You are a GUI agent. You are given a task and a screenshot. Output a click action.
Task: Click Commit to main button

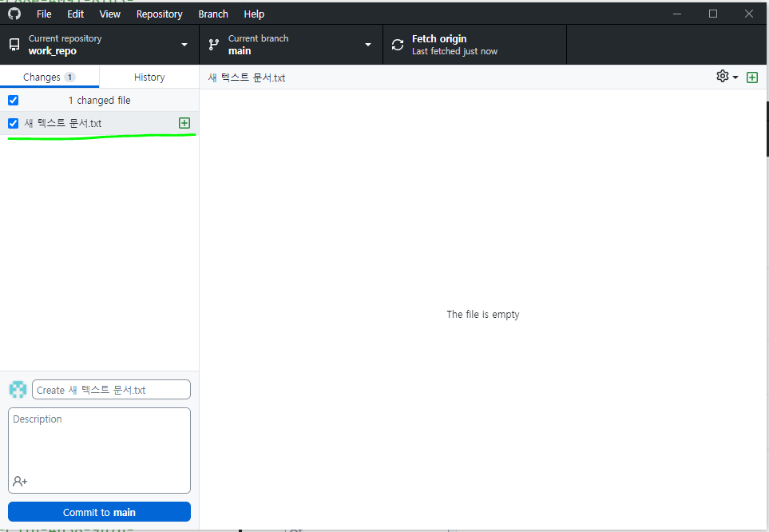[x=100, y=512]
